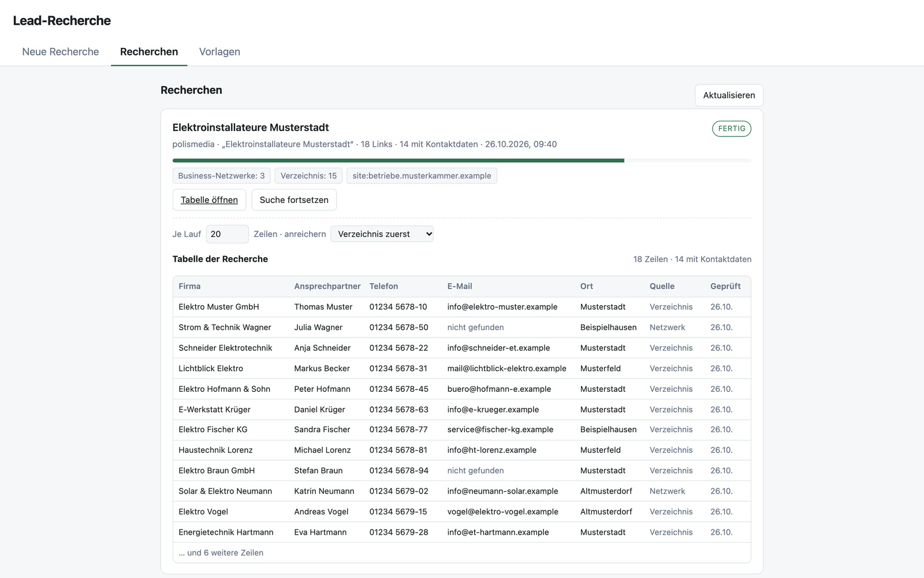Click Suche fortsetzen button
Viewport: 924px width, 578px height.
294,200
